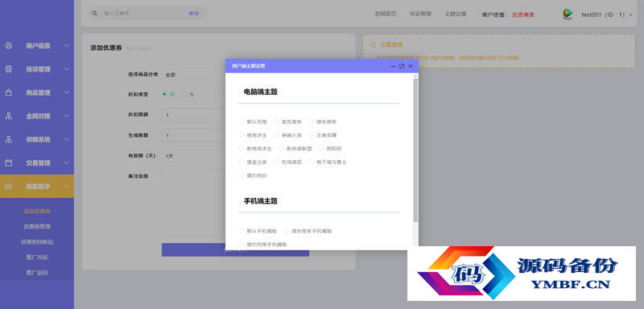Select the 默认风格 desktop theme
644x309 pixels.
pyautogui.click(x=242, y=122)
